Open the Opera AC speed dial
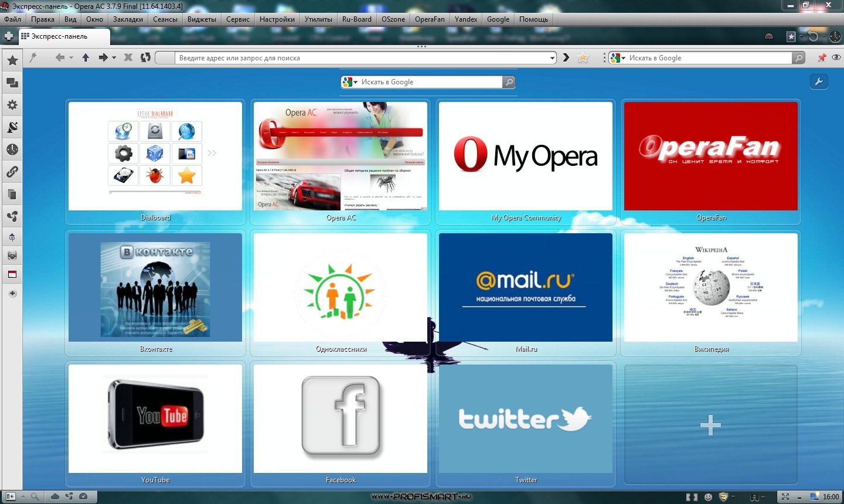Viewport: 844px width, 504px height. point(341,162)
